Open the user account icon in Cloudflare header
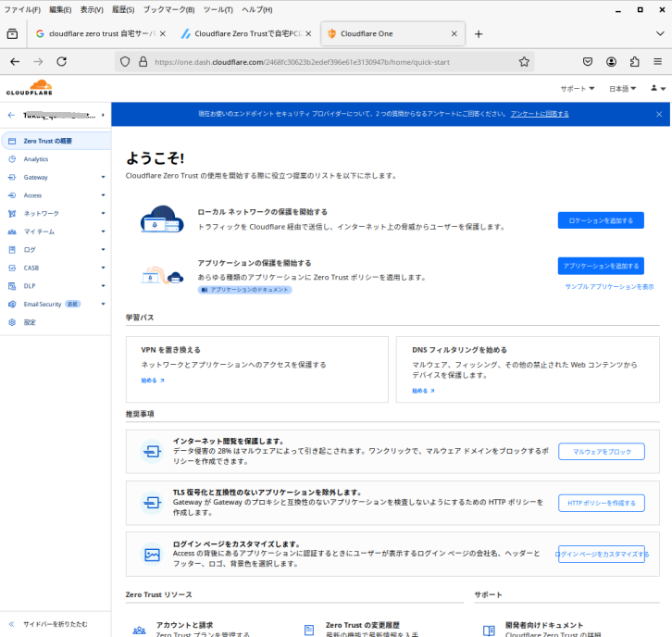The image size is (672, 637). [x=658, y=88]
